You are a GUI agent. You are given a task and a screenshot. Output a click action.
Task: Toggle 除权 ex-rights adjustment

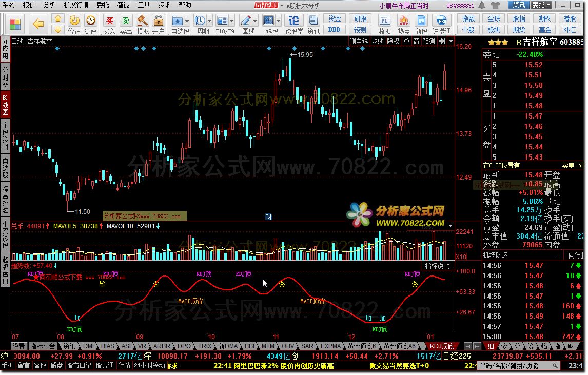393,41
